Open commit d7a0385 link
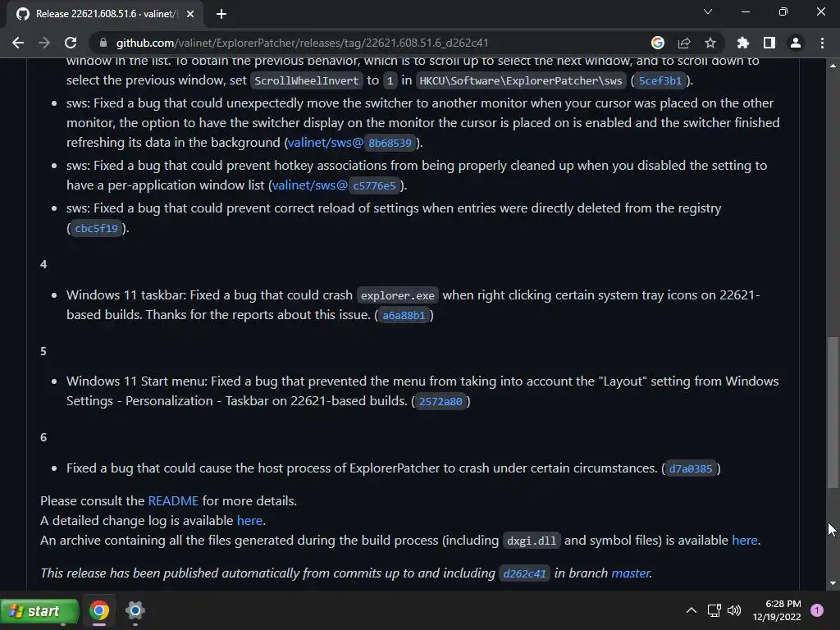 pos(691,468)
